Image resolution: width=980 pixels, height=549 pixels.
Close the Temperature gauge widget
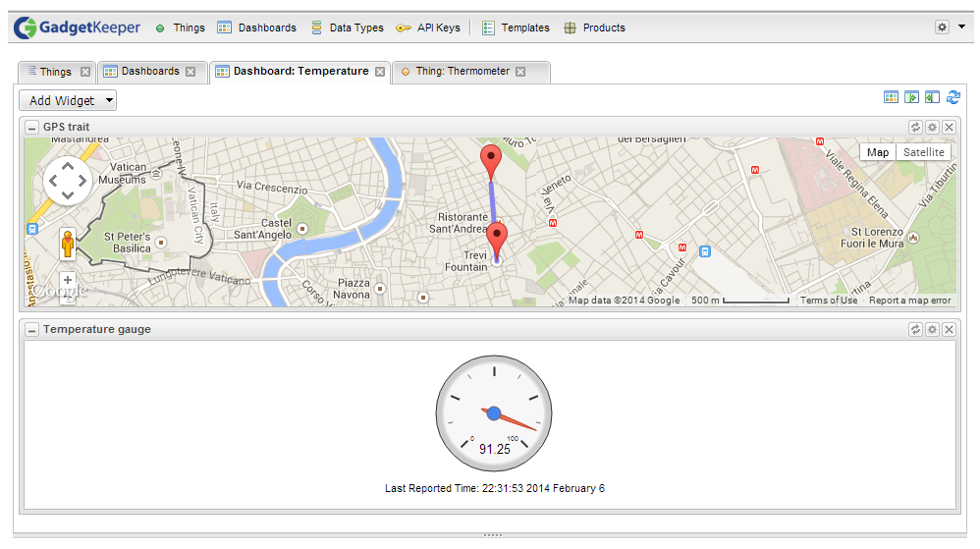click(x=949, y=330)
